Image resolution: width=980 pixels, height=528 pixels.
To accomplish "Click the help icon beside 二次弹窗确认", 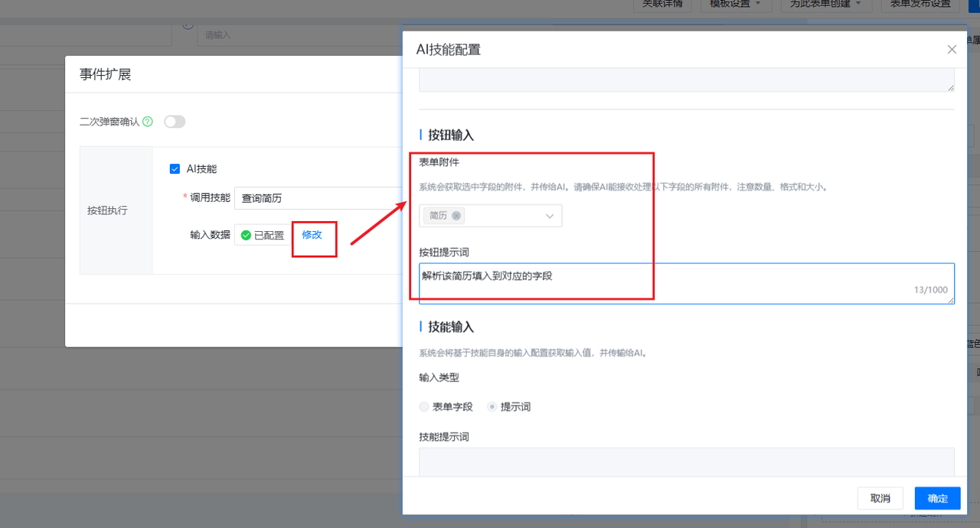I will 148,122.
